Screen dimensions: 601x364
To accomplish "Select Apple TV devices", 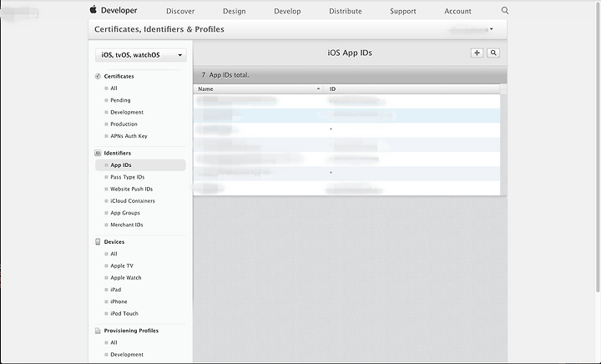I will point(122,265).
